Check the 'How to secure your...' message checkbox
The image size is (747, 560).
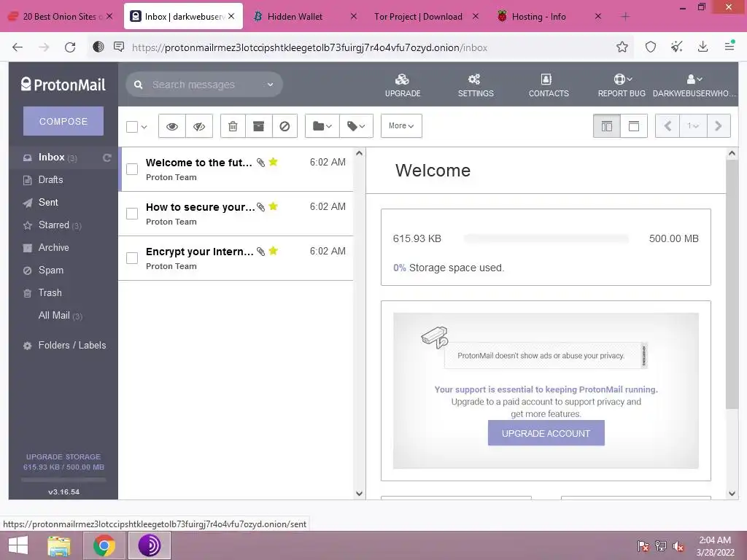tap(132, 214)
